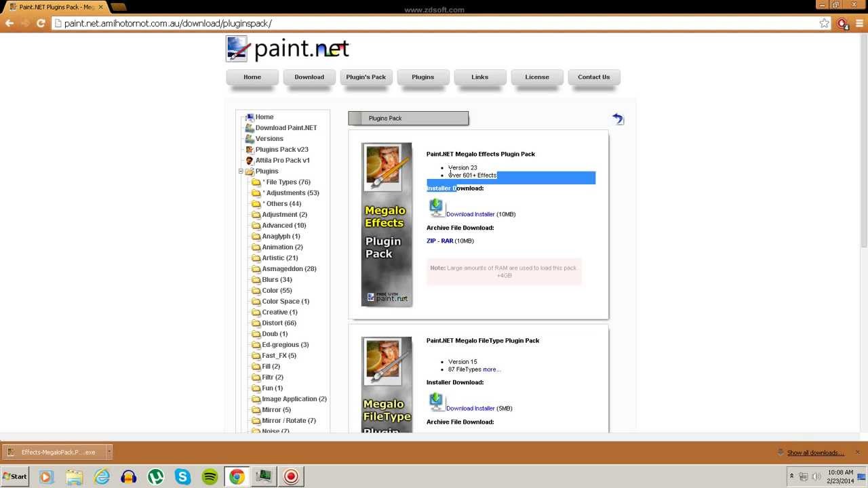Open Asmageddon (28) folder
This screenshot has height=488, width=868.
(289, 269)
